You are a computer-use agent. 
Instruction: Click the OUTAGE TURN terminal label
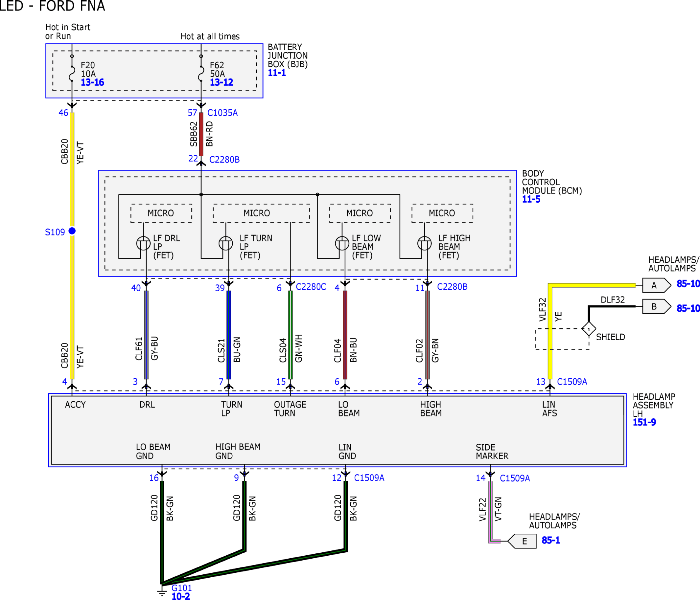click(x=290, y=409)
